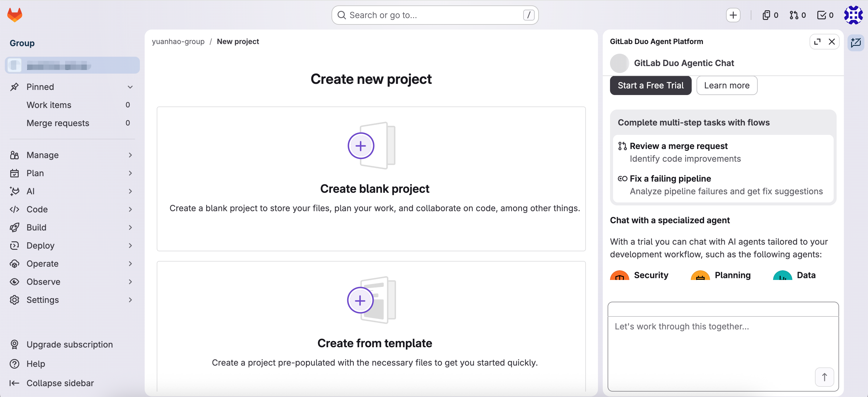Expand the Observe section chevron
Screen dimensions: 868x397
pyautogui.click(x=130, y=282)
